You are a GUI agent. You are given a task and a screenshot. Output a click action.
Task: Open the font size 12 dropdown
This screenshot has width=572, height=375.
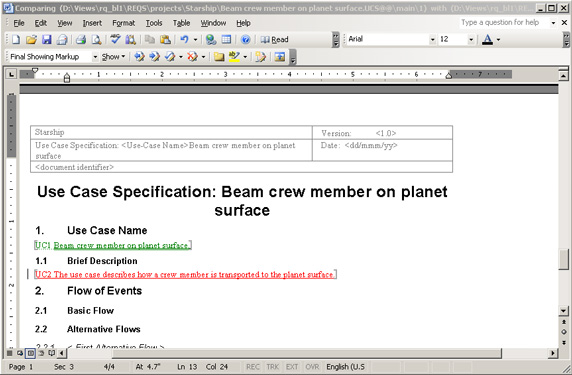471,39
